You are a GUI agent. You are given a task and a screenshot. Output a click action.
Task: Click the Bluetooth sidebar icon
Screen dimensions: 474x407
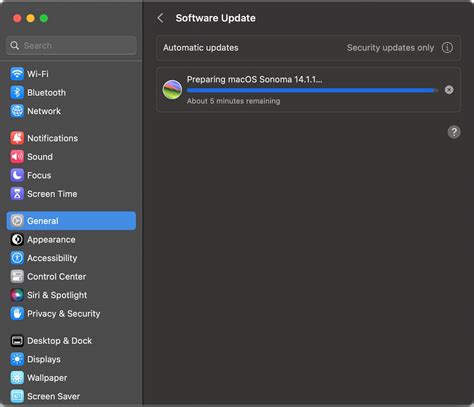tap(17, 92)
